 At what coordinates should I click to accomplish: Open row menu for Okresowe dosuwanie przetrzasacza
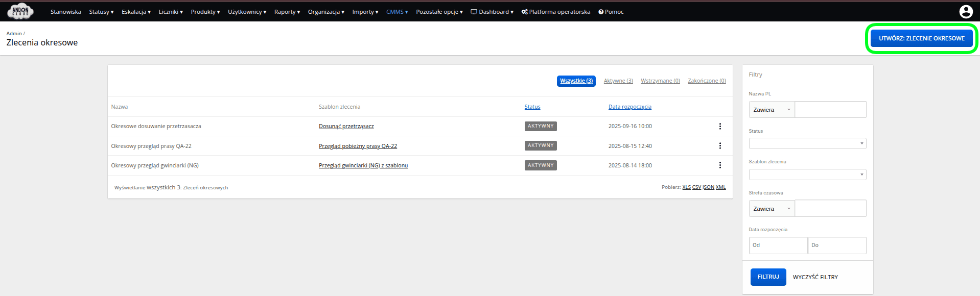pos(720,127)
